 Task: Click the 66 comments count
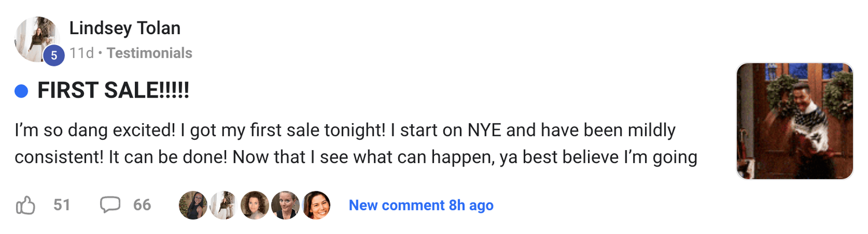coord(142,205)
